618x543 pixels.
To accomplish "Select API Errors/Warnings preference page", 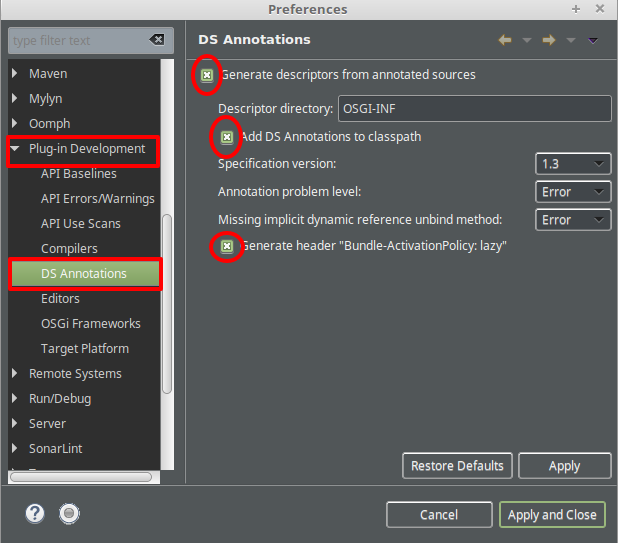I will tap(98, 199).
